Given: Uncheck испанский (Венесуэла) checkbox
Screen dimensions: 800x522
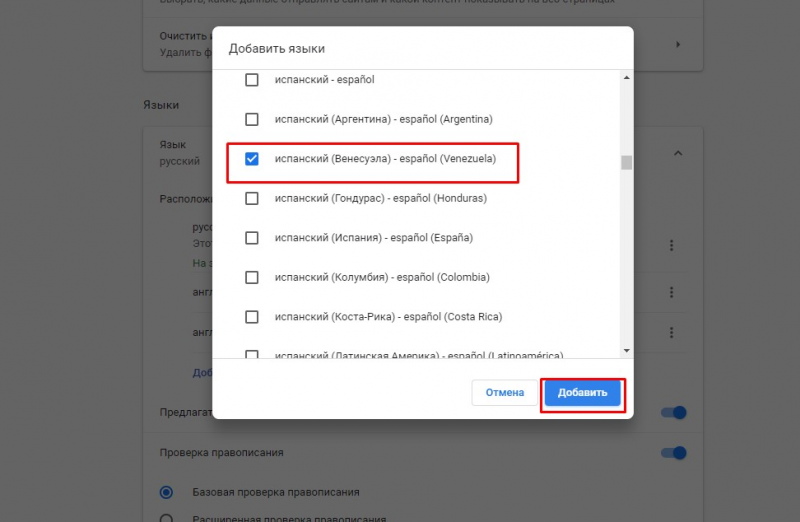Looking at the screenshot, I should (x=252, y=159).
